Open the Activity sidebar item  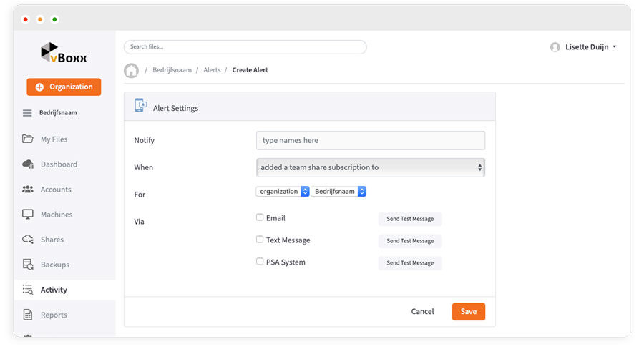pos(54,290)
